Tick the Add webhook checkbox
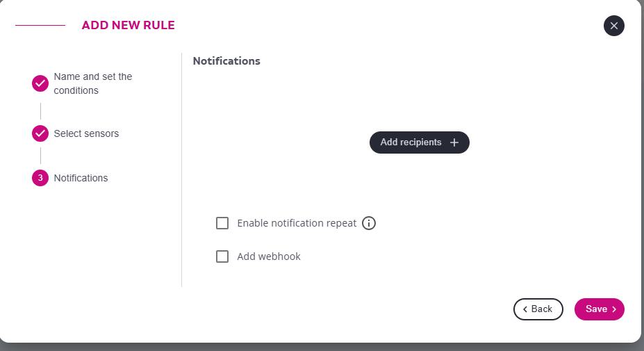Viewport: 644px width, 351px height. coord(222,256)
